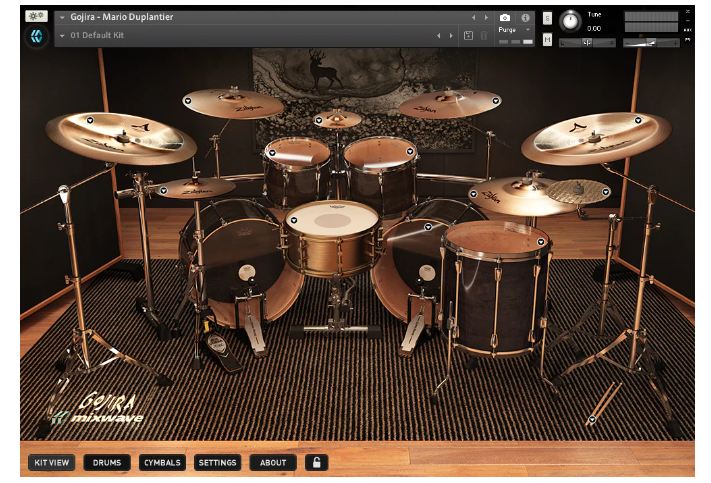Open the small stack cymbal selector arrow
The width and height of the screenshot is (711, 483).
click(x=606, y=192)
